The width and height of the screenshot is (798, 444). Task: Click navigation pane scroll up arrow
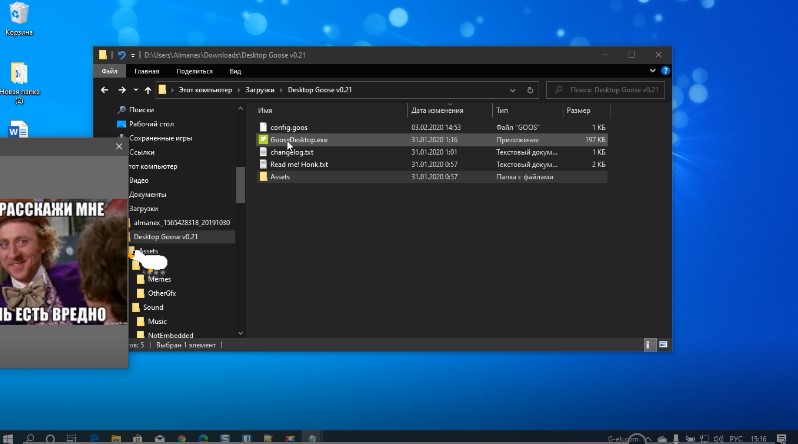click(240, 108)
